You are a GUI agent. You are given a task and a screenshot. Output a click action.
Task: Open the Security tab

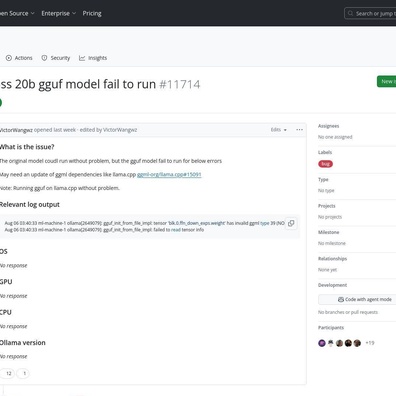click(x=56, y=58)
